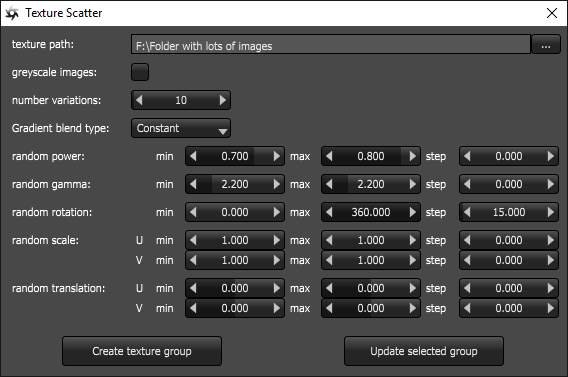
Task: Decrease random power step value
Action: pyautogui.click(x=467, y=156)
